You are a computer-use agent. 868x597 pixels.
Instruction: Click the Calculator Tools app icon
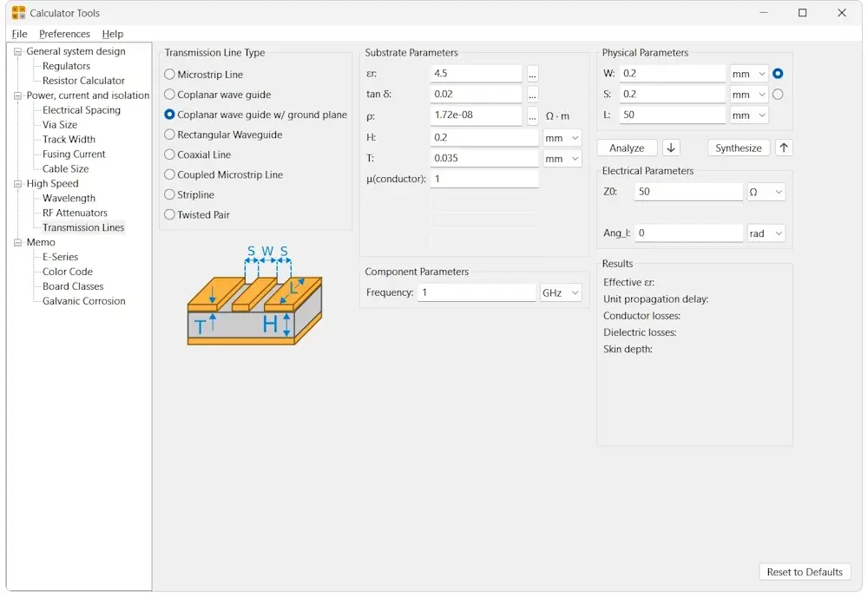tap(18, 13)
